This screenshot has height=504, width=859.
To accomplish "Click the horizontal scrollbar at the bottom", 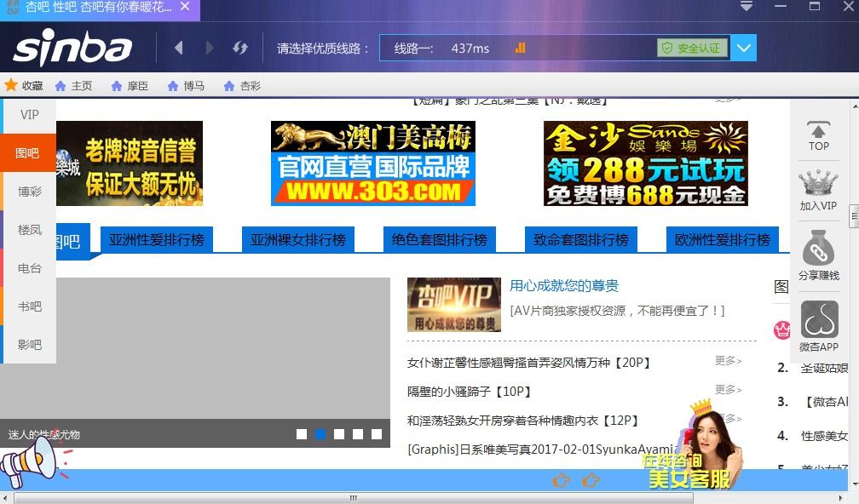I will coord(354,498).
